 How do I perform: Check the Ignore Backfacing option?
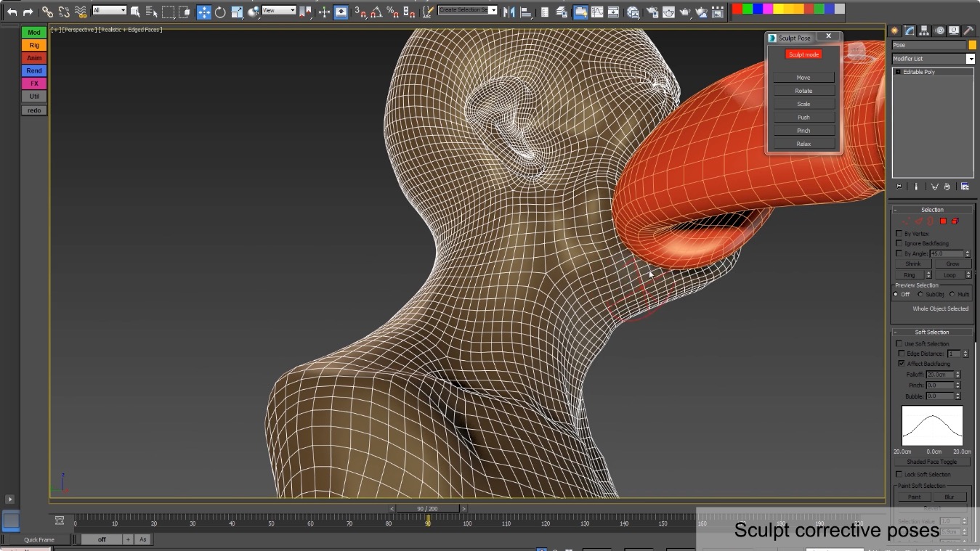899,243
